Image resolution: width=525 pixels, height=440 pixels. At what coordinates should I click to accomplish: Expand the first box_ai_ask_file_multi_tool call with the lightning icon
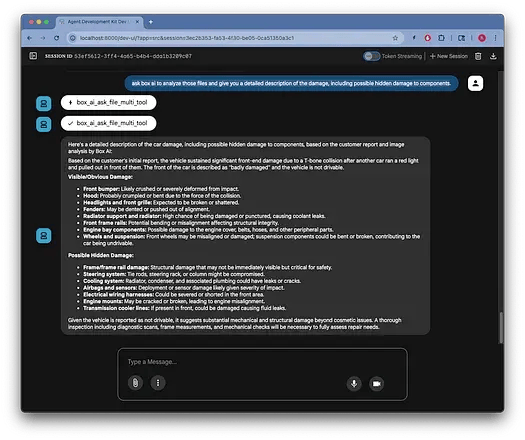[108, 102]
